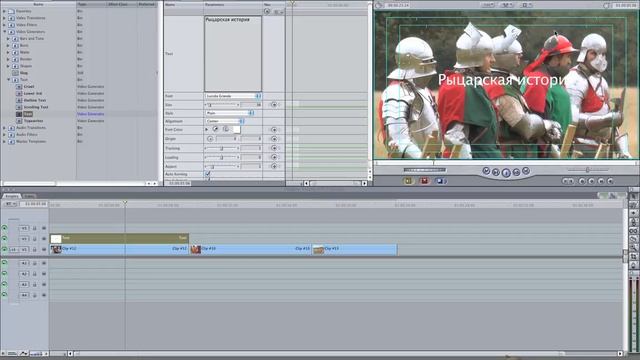
Task: Go to previous edit in Canvas
Action: tap(486, 171)
